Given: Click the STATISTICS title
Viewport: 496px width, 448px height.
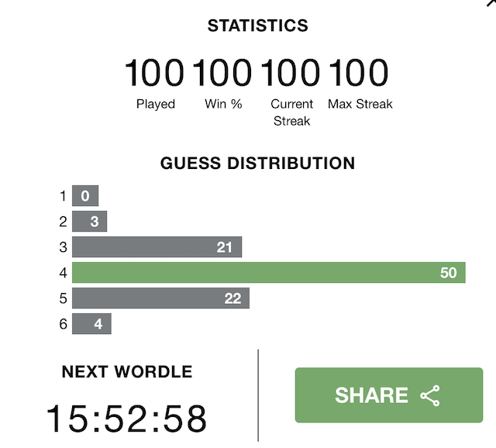Looking at the screenshot, I should coord(258,26).
